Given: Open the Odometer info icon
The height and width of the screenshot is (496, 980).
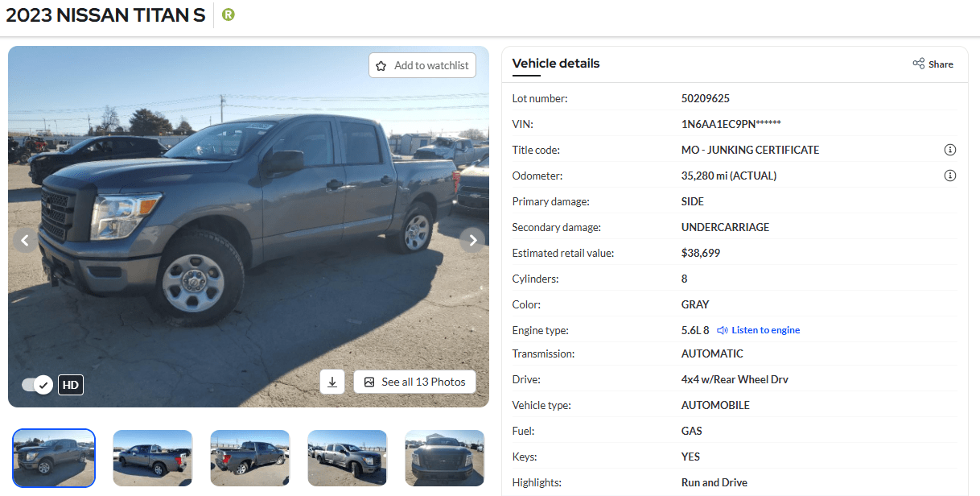Looking at the screenshot, I should (x=949, y=176).
